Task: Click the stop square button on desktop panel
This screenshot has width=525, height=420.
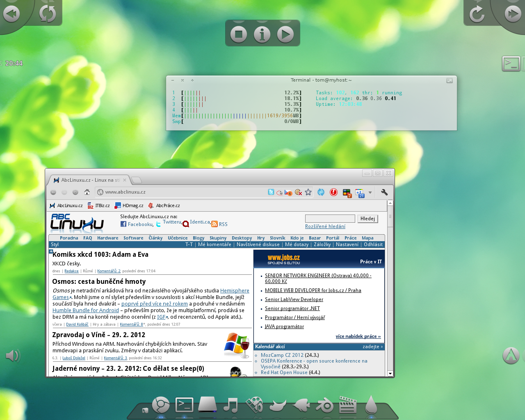Action: (239, 34)
